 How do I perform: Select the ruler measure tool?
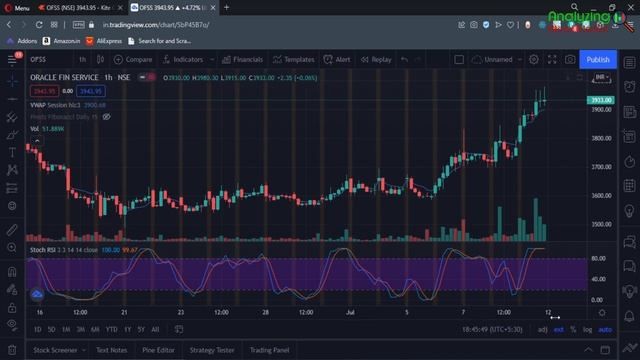[12, 230]
